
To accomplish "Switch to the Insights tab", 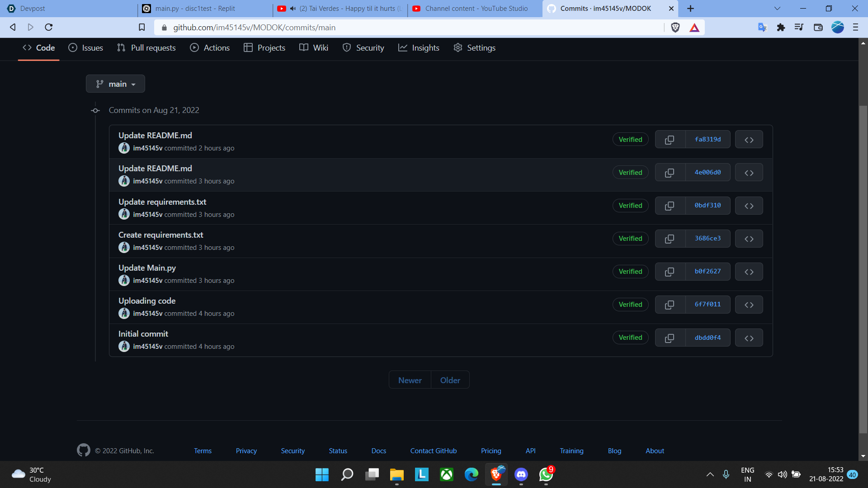I will pos(419,48).
